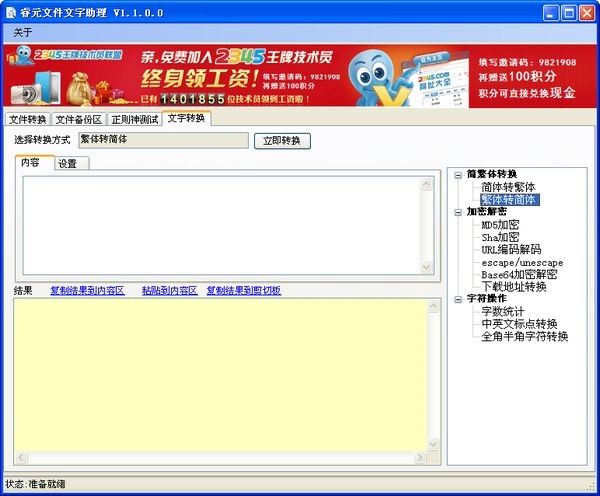Click inside the content text area
The height and width of the screenshot is (496, 600).
point(222,225)
